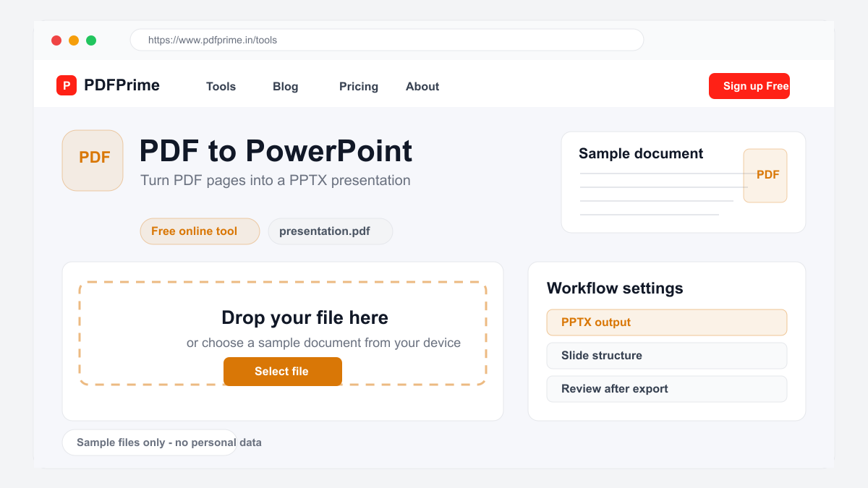Open the Blog navigation link
The height and width of the screenshot is (488, 868).
click(285, 86)
